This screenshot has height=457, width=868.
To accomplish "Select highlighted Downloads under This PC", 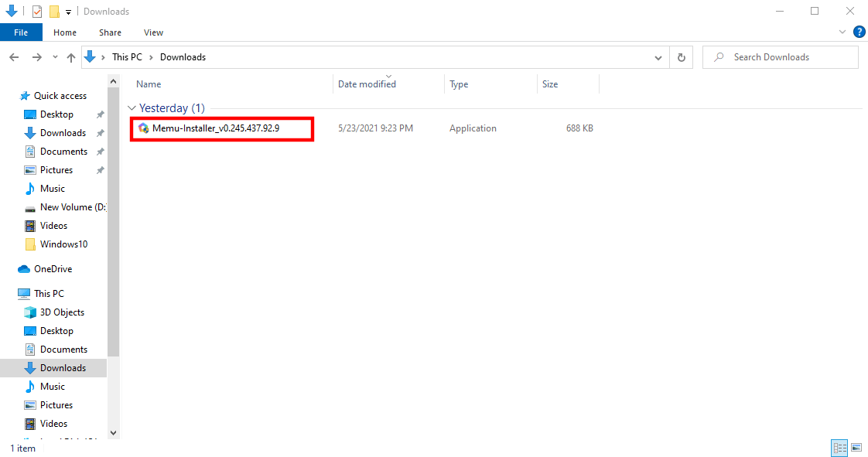I will [x=53, y=368].
